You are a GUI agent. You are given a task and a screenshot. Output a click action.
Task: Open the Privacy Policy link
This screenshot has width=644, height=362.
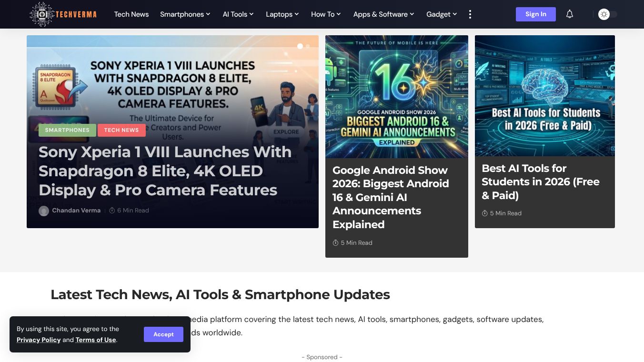click(x=39, y=340)
